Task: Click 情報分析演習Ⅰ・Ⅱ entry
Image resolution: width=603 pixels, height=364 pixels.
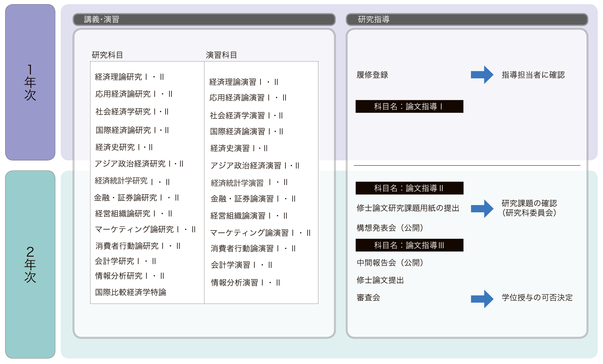Action: [245, 283]
